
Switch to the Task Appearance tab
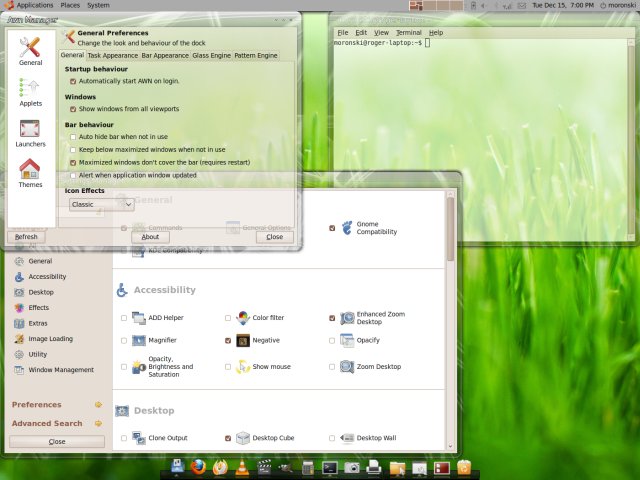click(x=112, y=56)
